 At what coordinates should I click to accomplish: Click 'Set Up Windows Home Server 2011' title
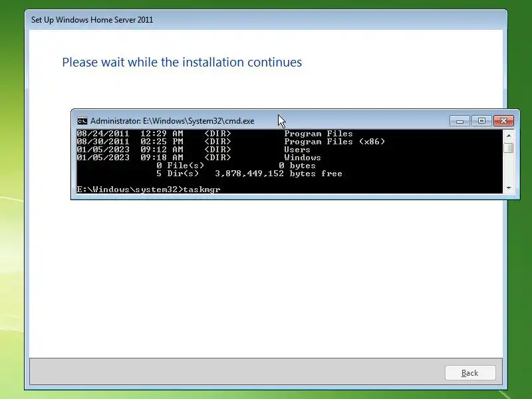coord(92,20)
